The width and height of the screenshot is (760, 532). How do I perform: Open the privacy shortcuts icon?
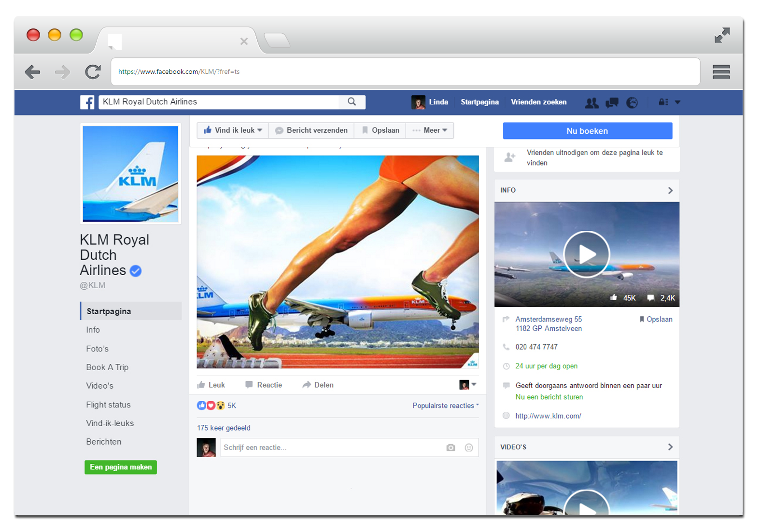664,102
